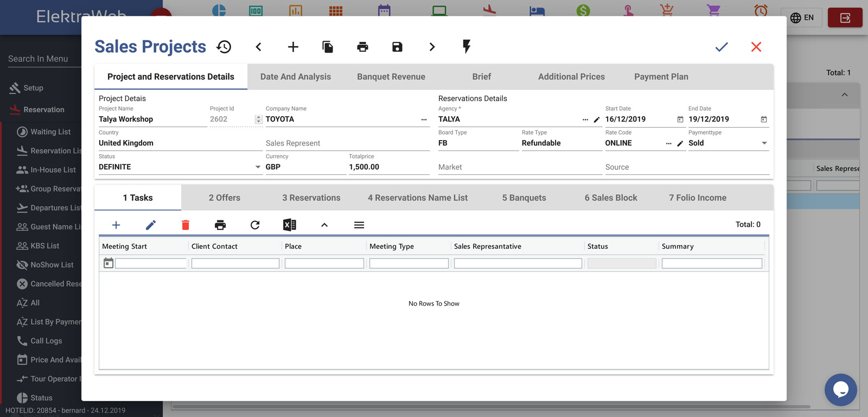The height and width of the screenshot is (417, 868).
Task: Open the Brief tab
Action: [482, 77]
